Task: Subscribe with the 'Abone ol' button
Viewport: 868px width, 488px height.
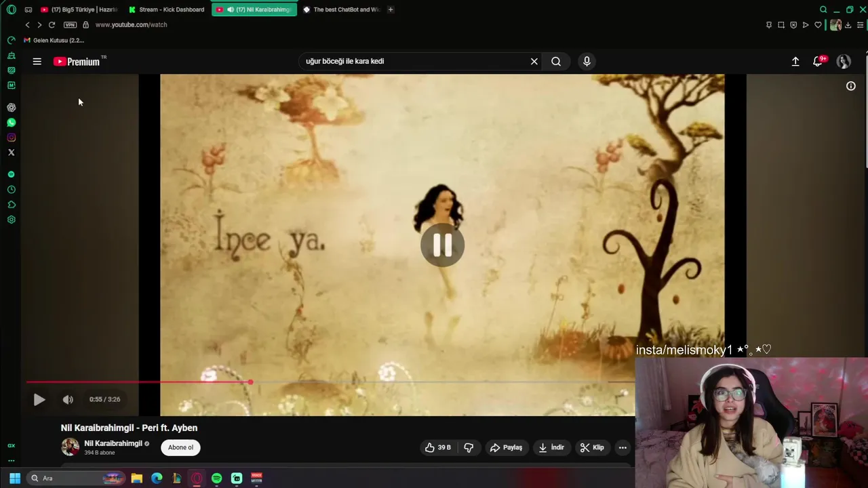Action: click(180, 447)
